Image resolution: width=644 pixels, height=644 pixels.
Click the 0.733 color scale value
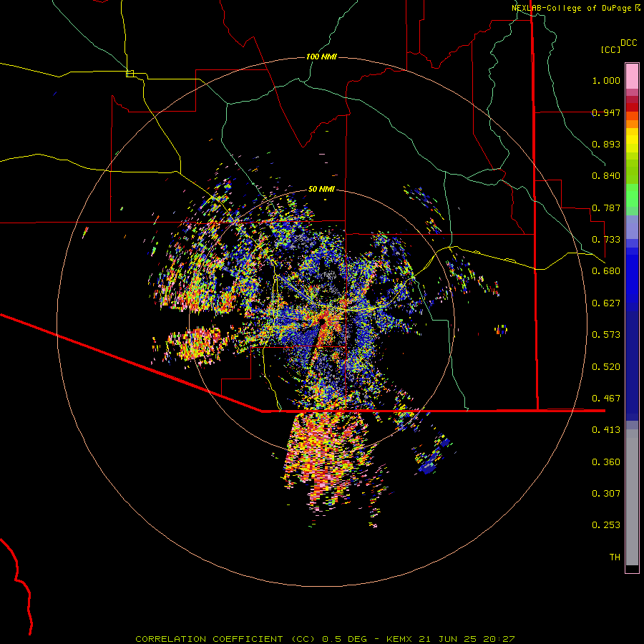[x=606, y=240]
